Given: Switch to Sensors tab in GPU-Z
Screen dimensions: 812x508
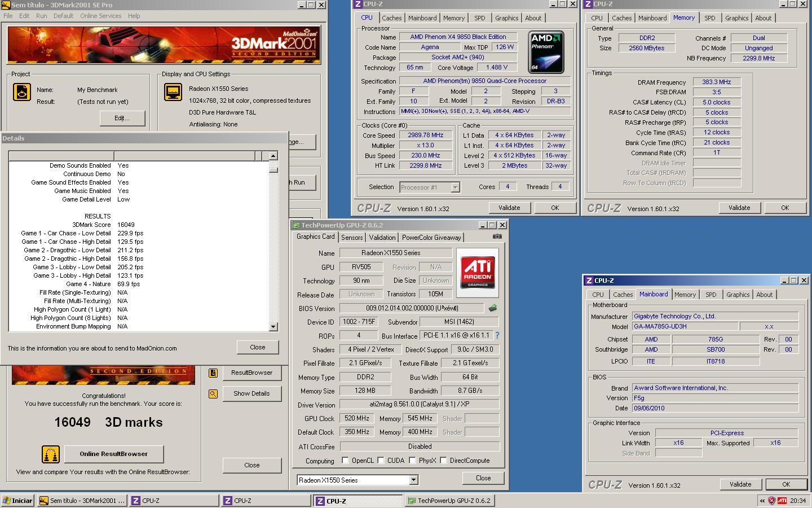Looking at the screenshot, I should coord(352,238).
